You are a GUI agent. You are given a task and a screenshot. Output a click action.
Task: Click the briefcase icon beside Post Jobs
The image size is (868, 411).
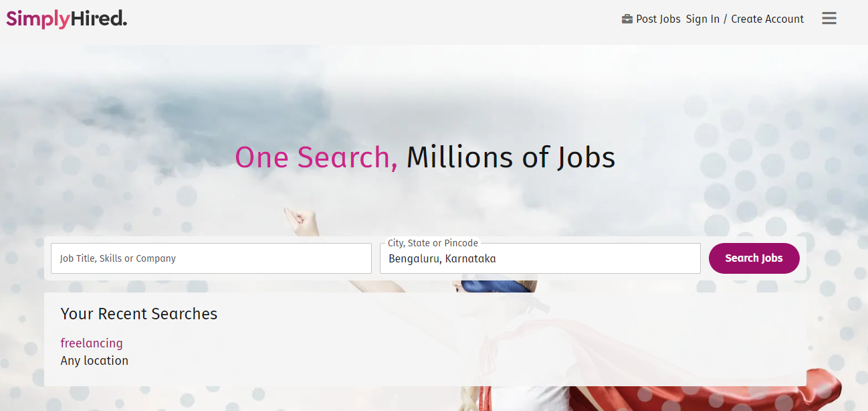click(627, 19)
